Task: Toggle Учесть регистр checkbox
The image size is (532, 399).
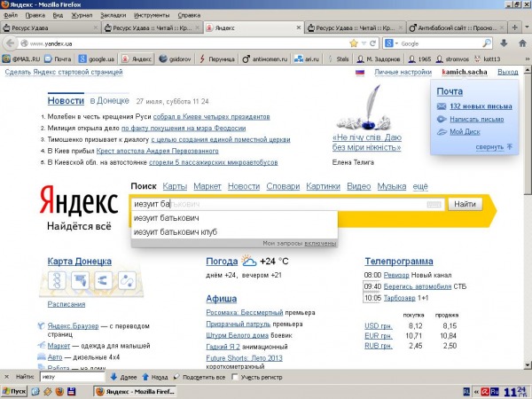Action: coord(234,377)
